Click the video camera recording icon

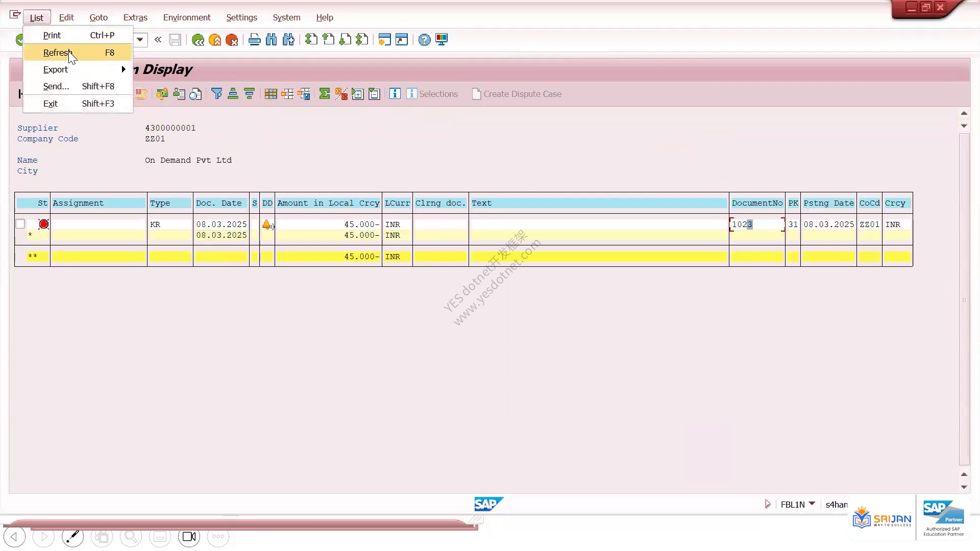coord(189,537)
